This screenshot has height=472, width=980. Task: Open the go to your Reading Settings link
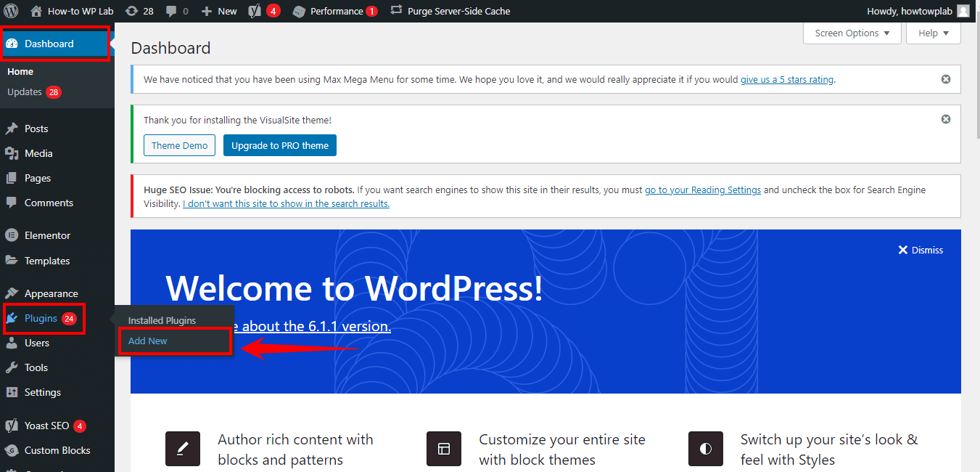pyautogui.click(x=702, y=190)
